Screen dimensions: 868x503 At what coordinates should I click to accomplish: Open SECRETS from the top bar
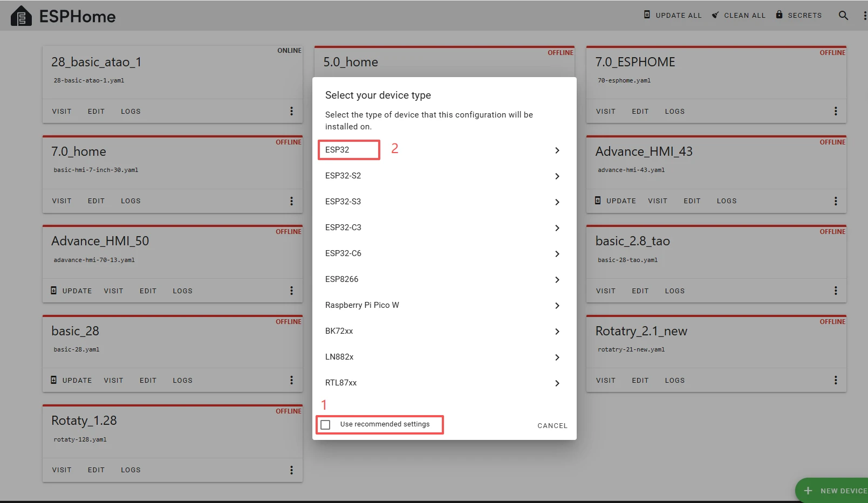(799, 15)
